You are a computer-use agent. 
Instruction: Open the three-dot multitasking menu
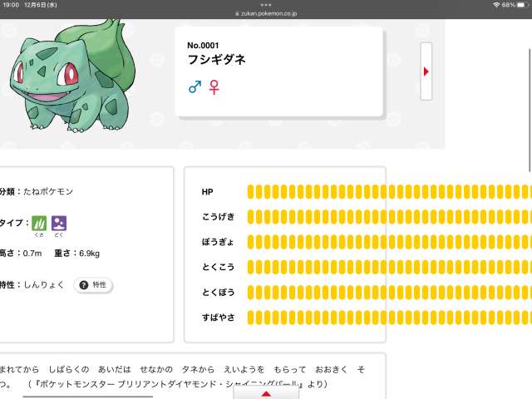click(x=266, y=4)
